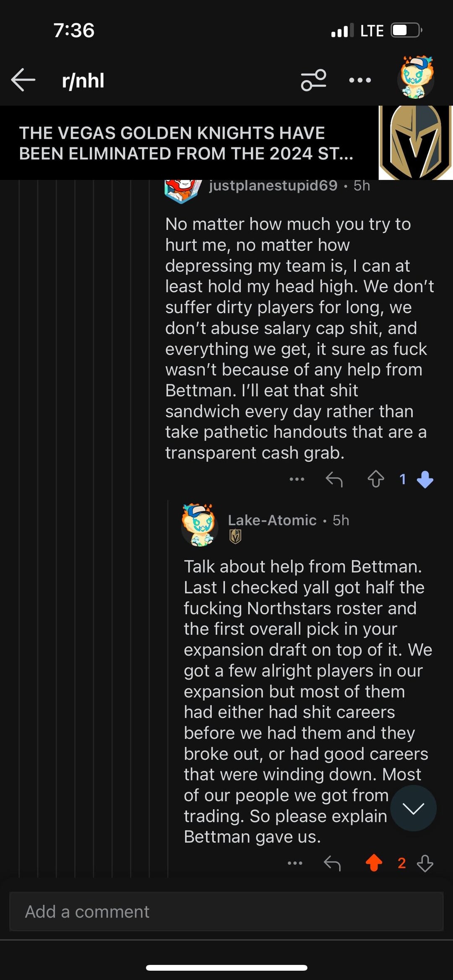453x980 pixels.
Task: Open the Golden Knights logo thumbnail
Action: pyautogui.click(x=415, y=143)
